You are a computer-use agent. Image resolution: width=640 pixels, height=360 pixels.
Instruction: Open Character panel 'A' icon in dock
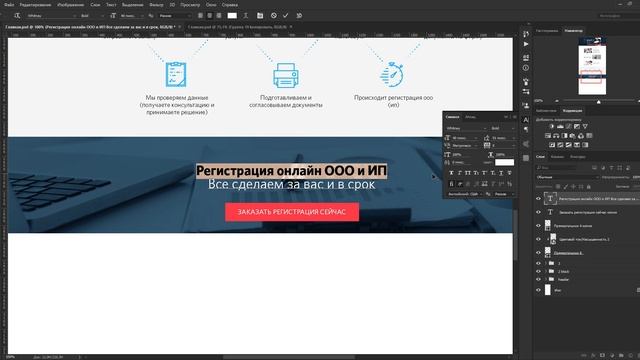pos(526,120)
